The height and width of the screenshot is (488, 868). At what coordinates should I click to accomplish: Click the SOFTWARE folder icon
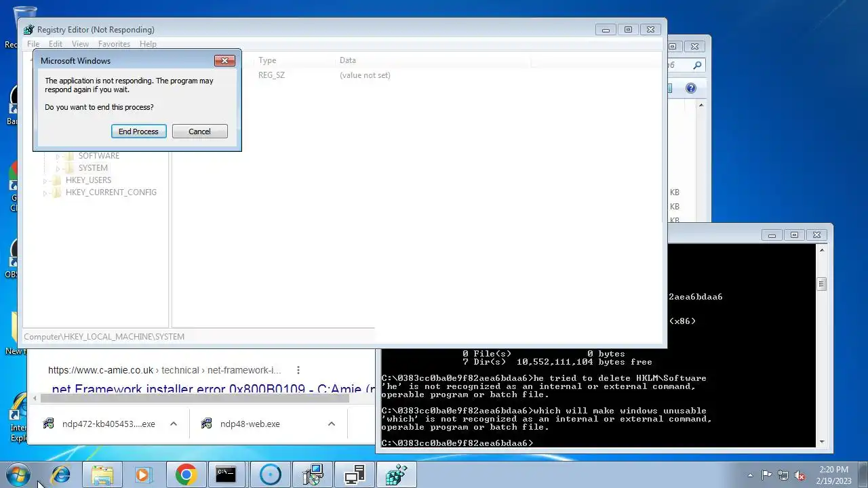pyautogui.click(x=69, y=156)
